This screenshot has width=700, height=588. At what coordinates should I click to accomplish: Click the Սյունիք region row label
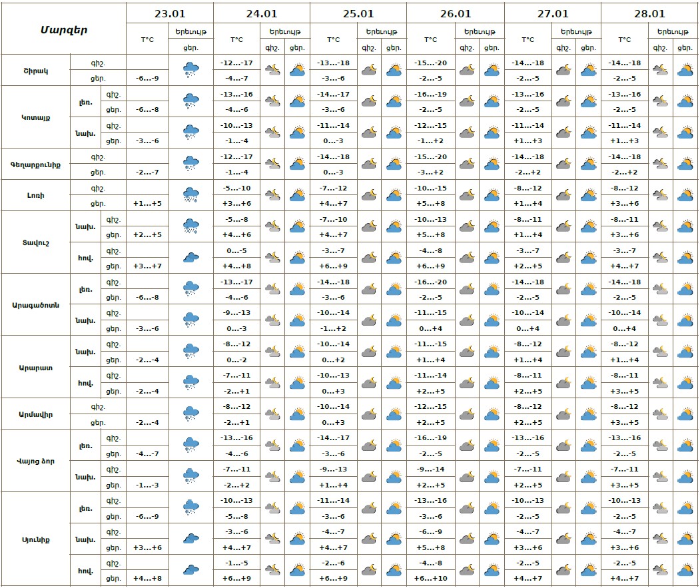click(35, 539)
